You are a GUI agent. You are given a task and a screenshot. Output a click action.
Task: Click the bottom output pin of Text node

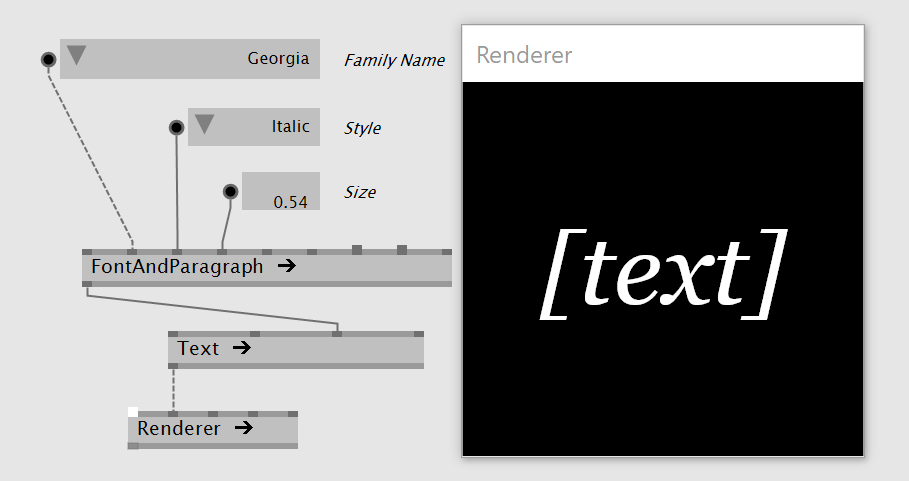173,365
